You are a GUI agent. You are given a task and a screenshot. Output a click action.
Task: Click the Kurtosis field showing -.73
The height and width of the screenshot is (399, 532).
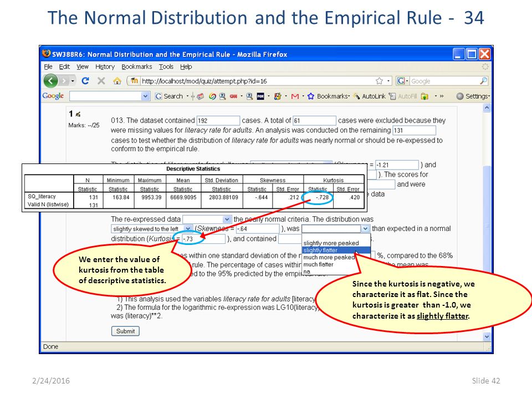[x=203, y=239]
